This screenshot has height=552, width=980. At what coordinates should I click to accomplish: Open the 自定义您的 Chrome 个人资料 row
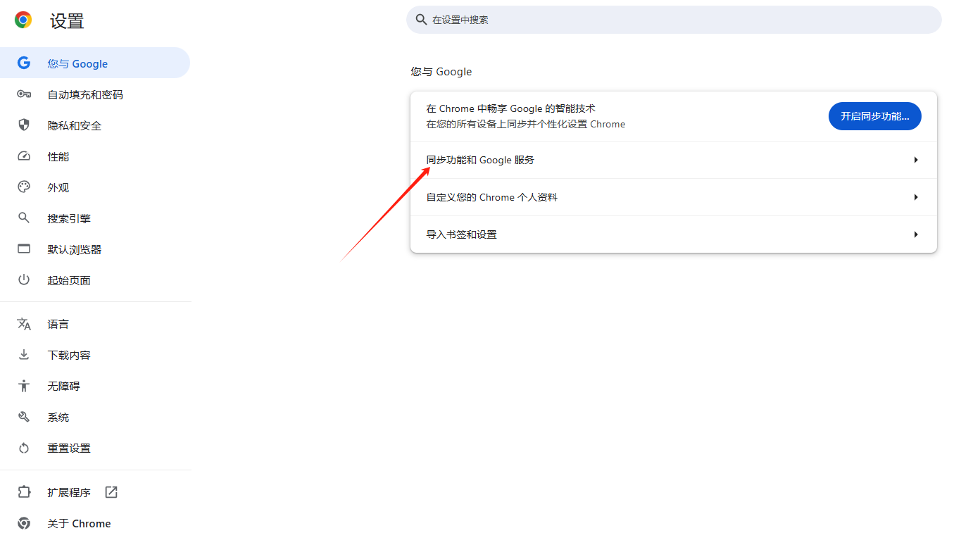(674, 197)
